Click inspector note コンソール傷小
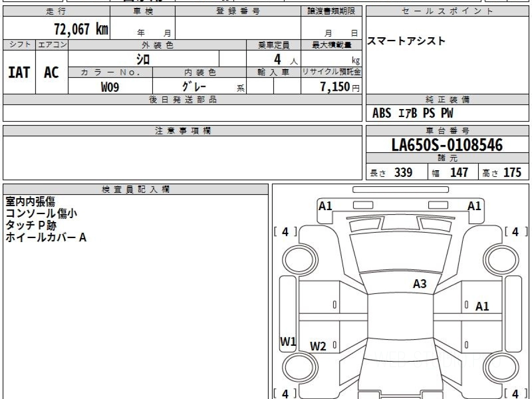This screenshot has width=532, height=399. pos(41,213)
